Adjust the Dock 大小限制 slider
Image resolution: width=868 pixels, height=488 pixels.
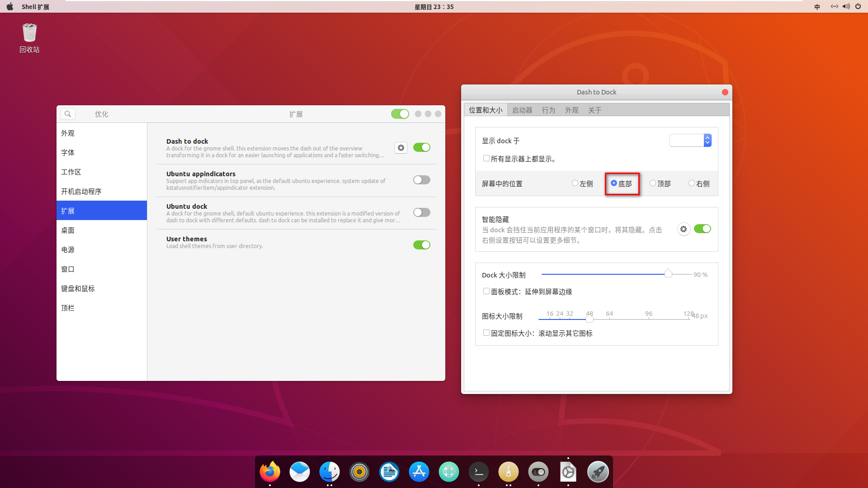[668, 273]
